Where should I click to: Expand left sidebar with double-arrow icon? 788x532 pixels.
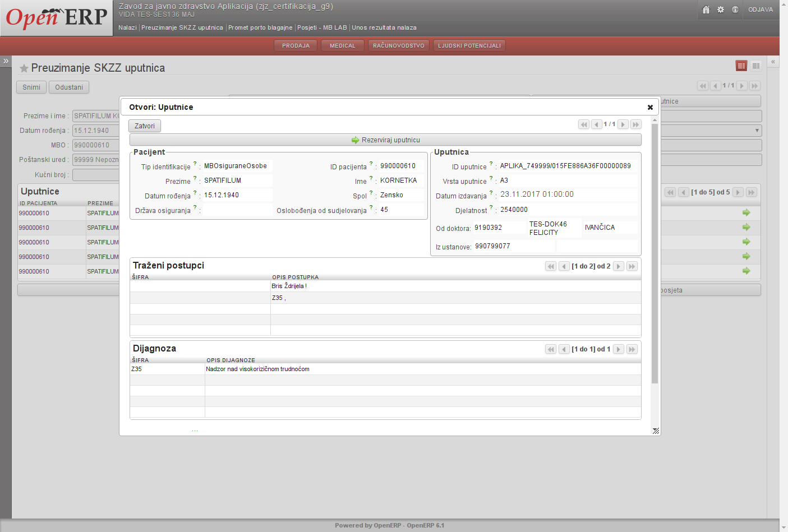point(6,61)
